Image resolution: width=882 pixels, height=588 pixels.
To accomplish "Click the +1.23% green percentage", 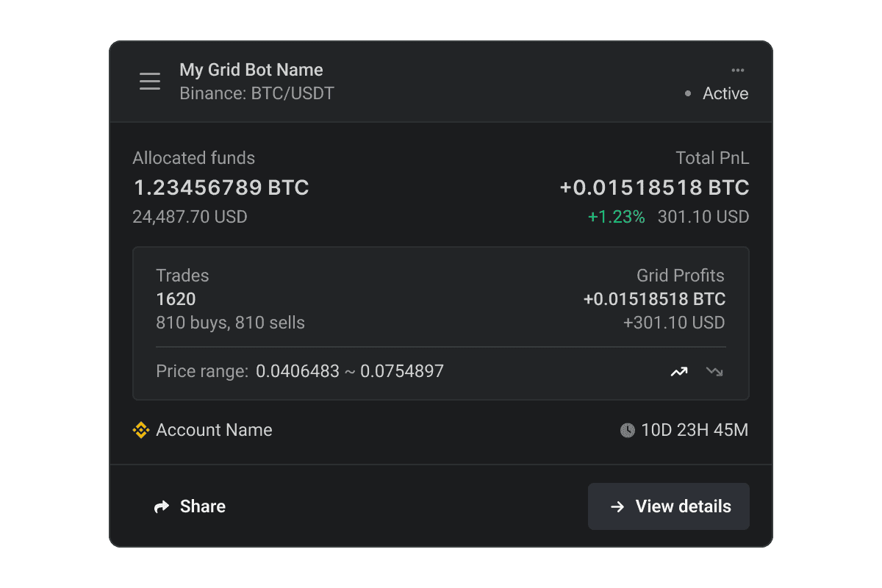I will (616, 217).
